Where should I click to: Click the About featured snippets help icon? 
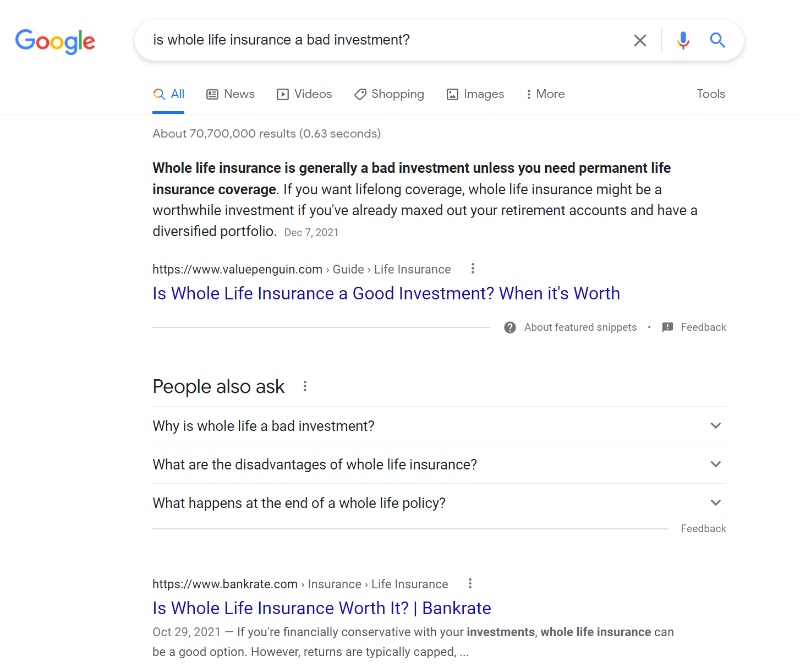510,327
